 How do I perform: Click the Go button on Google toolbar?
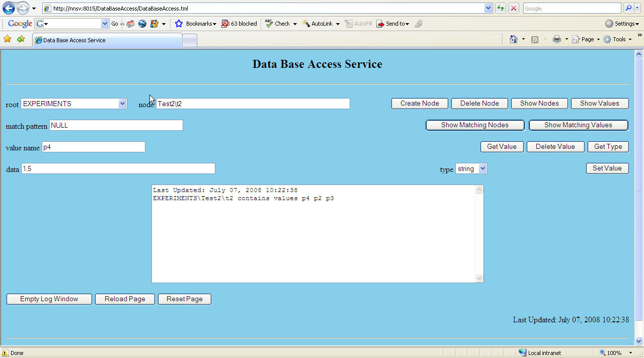coord(115,24)
